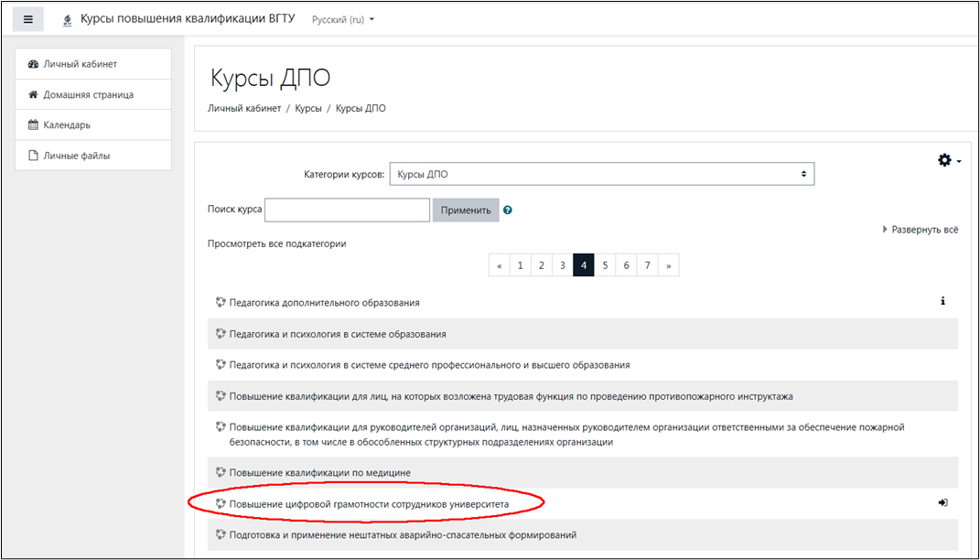Click the Личные файлы file icon
Image resolution: width=980 pixels, height=560 pixels.
[34, 156]
